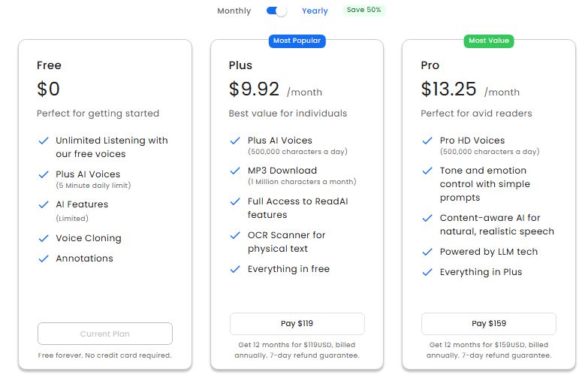
Task: Click checkmark beside OCR Scanner feature
Action: click(234, 235)
